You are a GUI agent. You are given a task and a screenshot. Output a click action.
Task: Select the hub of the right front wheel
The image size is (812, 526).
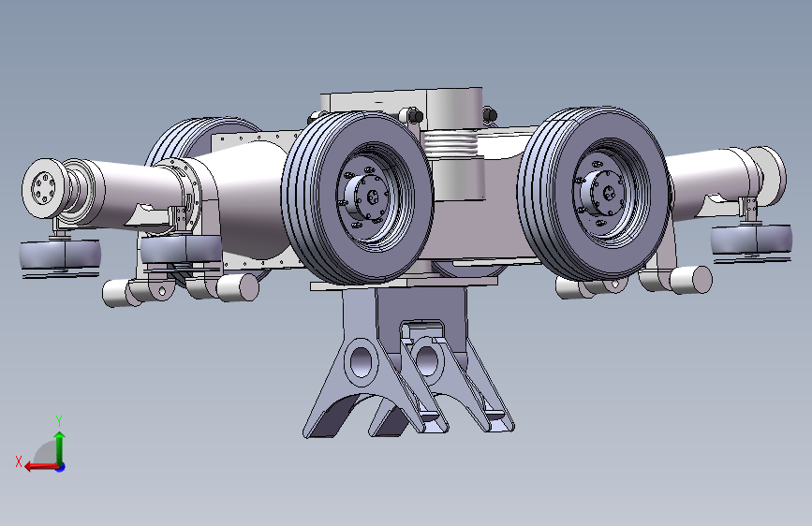pyautogui.click(x=604, y=194)
